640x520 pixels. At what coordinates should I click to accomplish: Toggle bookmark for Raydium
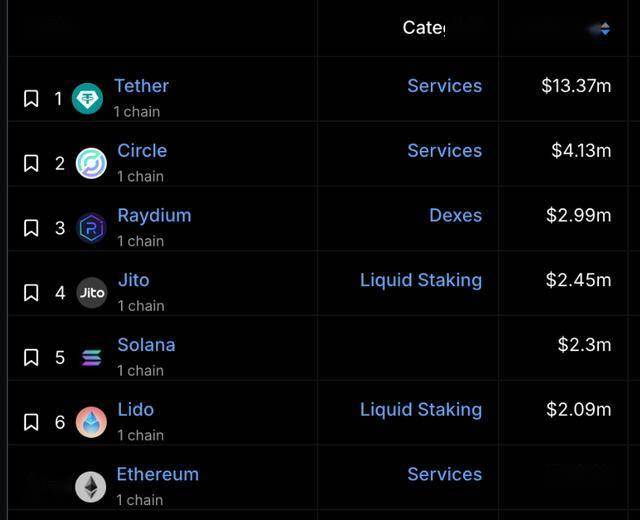[31, 228]
